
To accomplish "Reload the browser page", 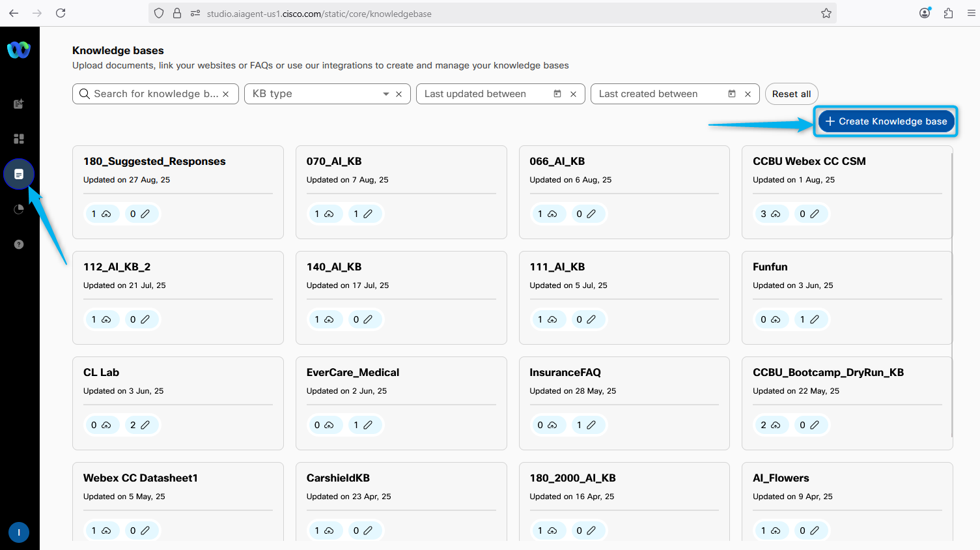I will click(x=61, y=13).
